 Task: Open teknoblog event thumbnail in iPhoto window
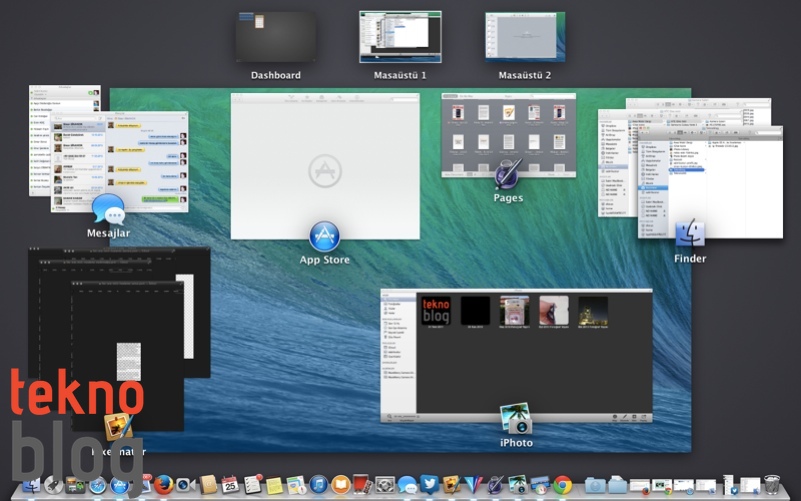click(x=436, y=311)
